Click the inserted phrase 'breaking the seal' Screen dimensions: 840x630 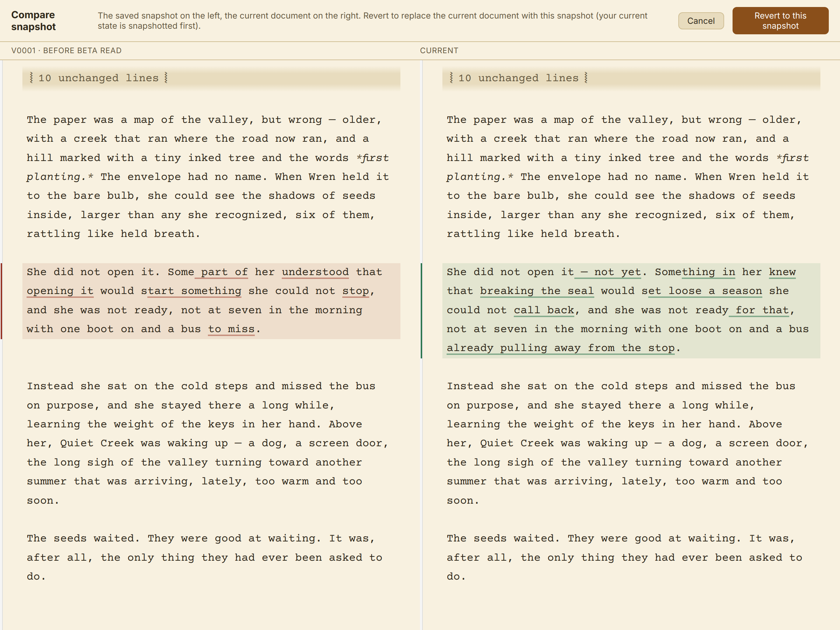click(537, 291)
